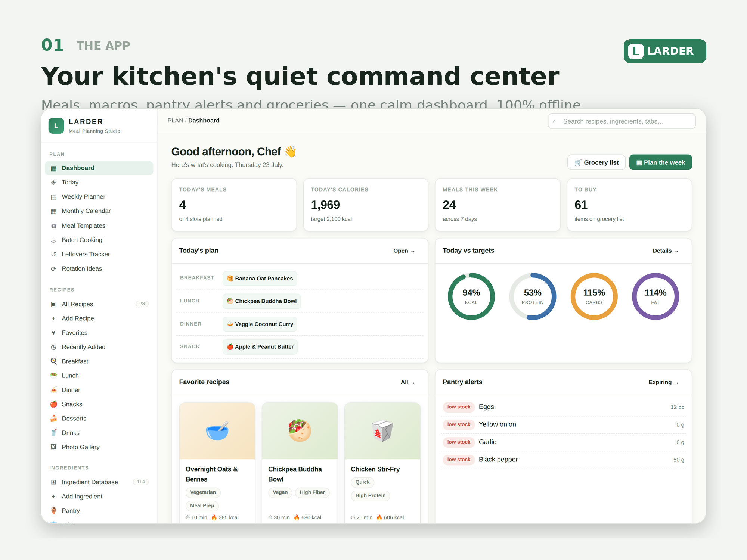Click the Batch Cooking steam icon
Screen dimensions: 747x560
(53, 240)
